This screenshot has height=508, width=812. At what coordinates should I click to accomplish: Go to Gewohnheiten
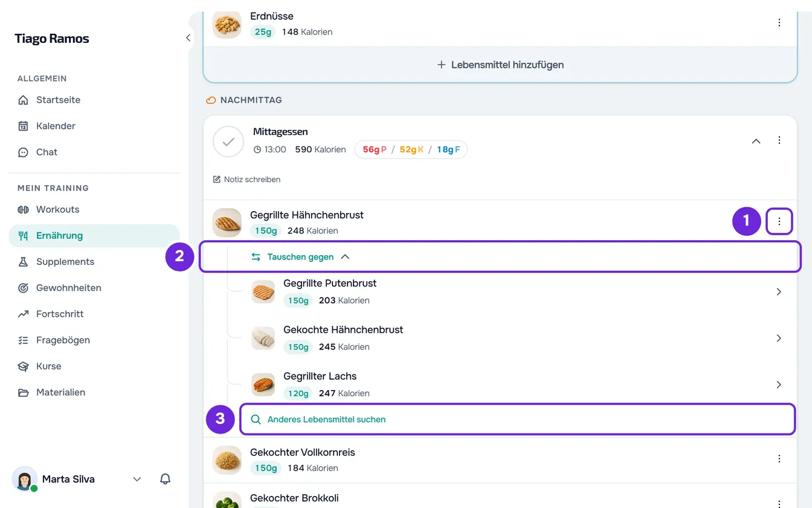pos(94,287)
